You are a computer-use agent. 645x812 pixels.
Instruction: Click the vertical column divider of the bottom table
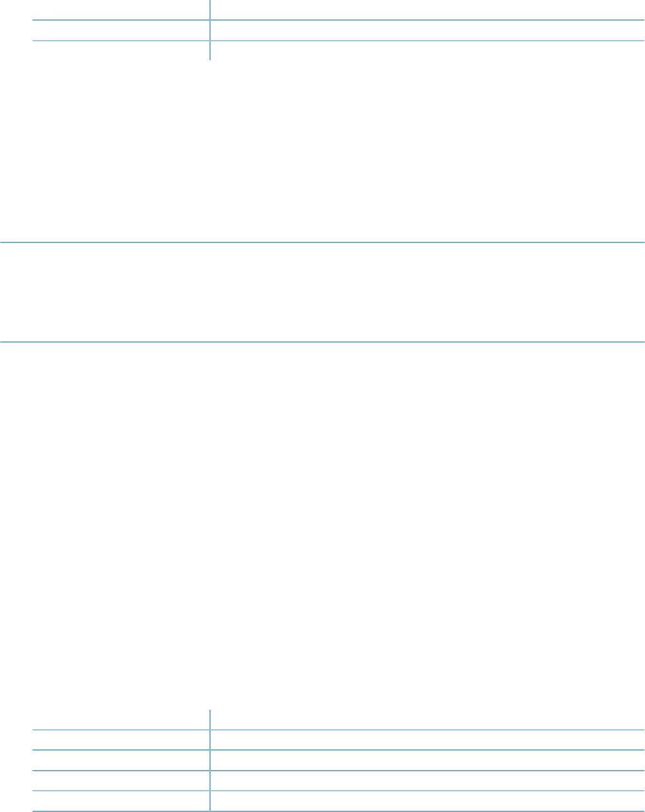[x=210, y=760]
